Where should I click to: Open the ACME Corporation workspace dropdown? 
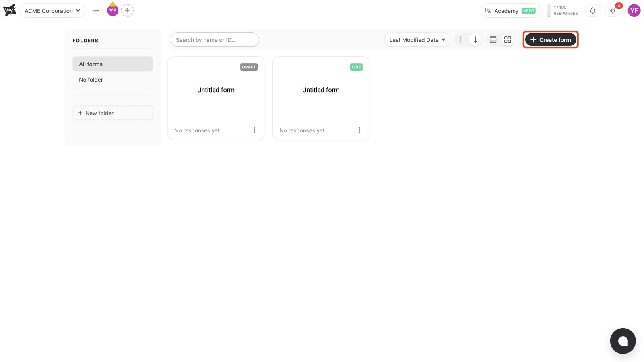(x=52, y=11)
